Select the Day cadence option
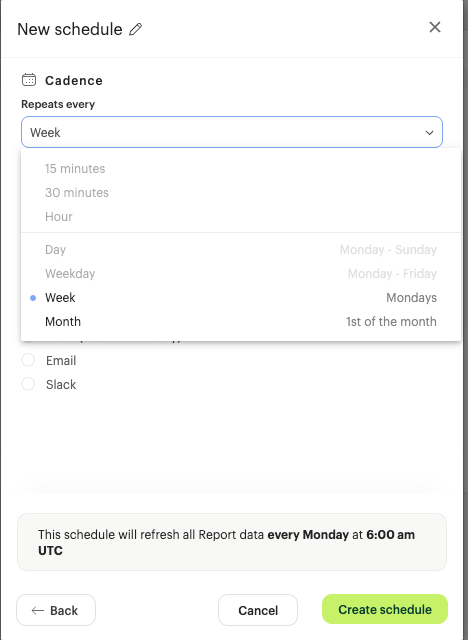This screenshot has width=468, height=640. click(x=241, y=249)
